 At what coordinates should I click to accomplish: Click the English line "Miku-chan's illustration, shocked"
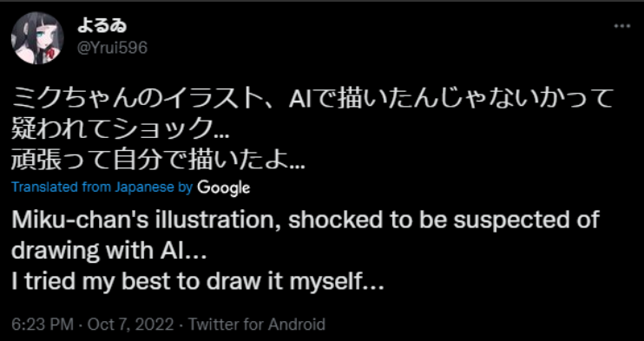pyautogui.click(x=306, y=221)
